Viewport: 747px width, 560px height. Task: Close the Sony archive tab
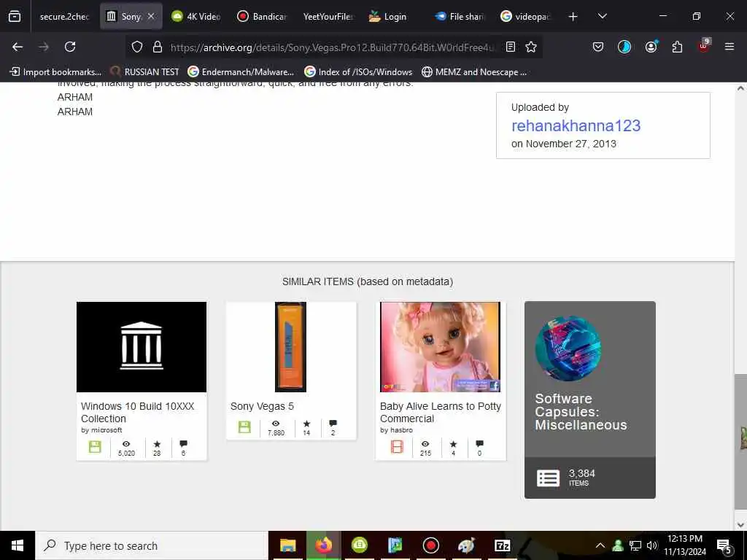151,16
